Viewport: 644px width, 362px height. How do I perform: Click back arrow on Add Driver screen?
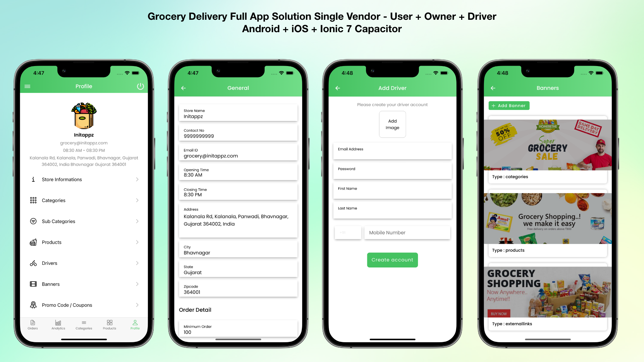click(337, 88)
